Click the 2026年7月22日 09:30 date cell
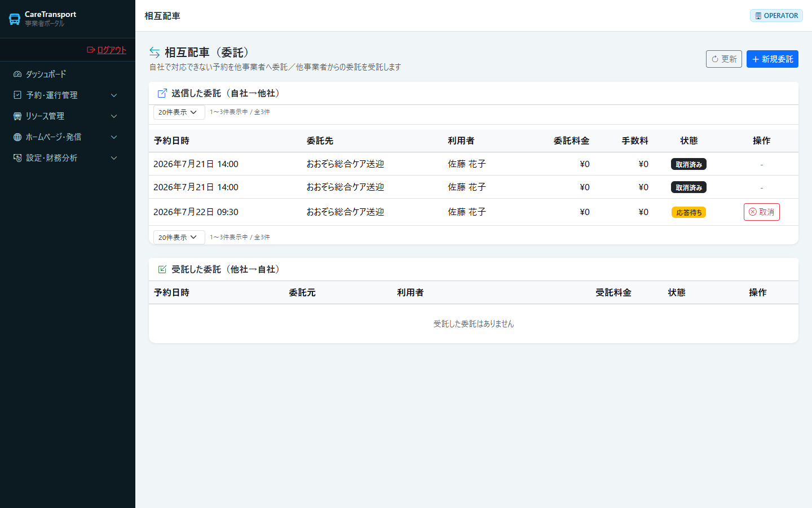812x508 pixels. pyautogui.click(x=196, y=212)
